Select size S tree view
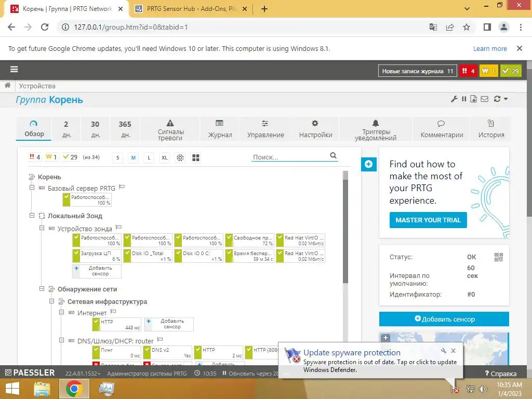 [118, 158]
